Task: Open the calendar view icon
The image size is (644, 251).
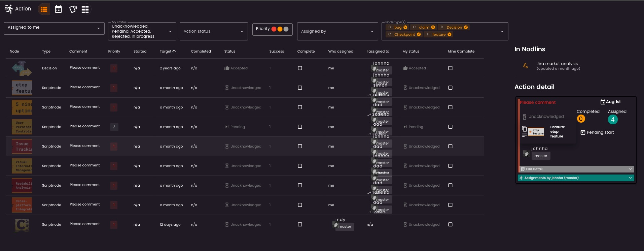Action: 58,9
